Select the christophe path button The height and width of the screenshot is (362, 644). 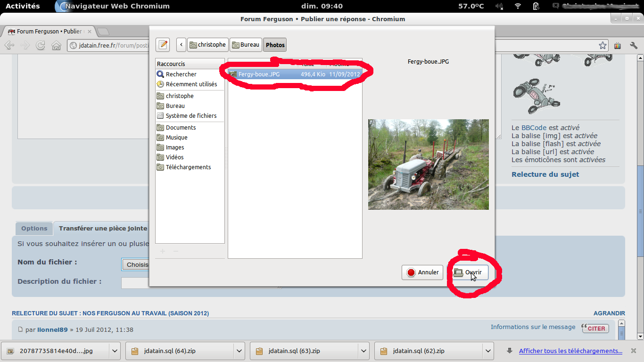207,45
